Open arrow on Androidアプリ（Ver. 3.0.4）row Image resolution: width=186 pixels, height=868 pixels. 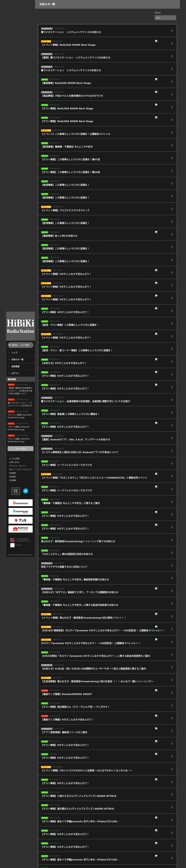click(x=172, y=438)
